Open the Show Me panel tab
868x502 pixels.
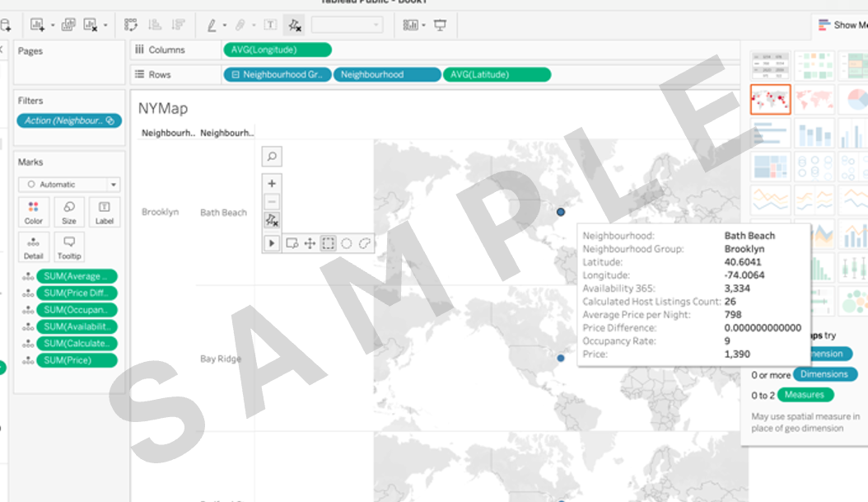click(x=840, y=25)
